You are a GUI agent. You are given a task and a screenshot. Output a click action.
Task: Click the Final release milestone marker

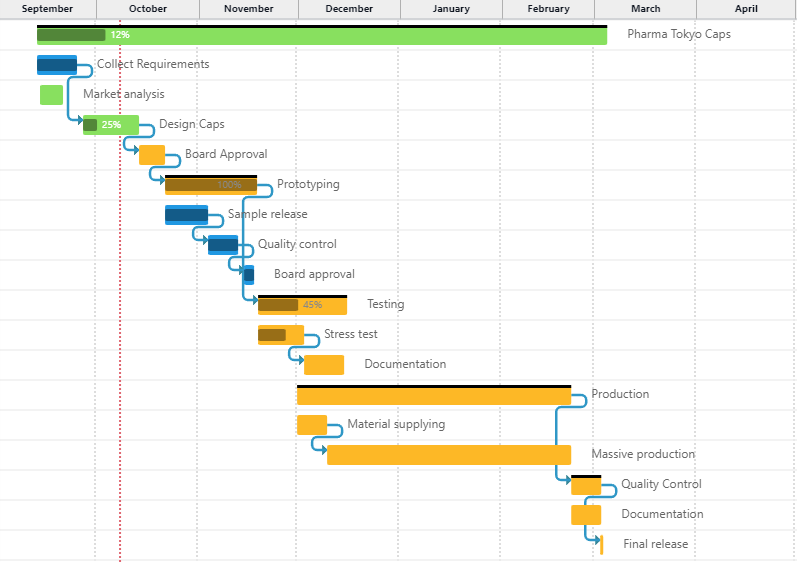(601, 544)
